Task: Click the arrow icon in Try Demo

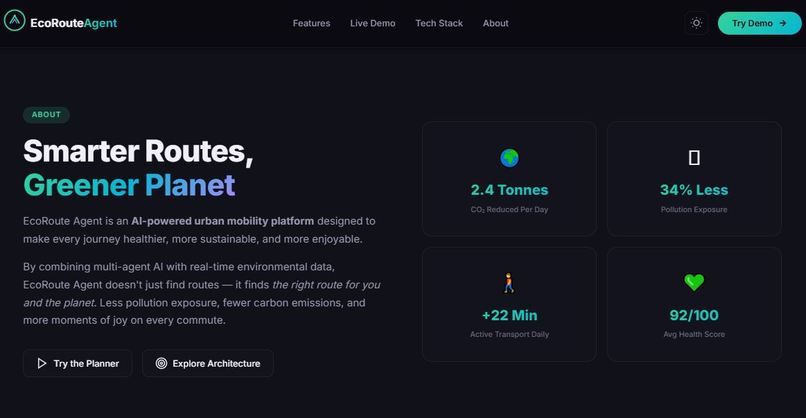Action: (783, 23)
